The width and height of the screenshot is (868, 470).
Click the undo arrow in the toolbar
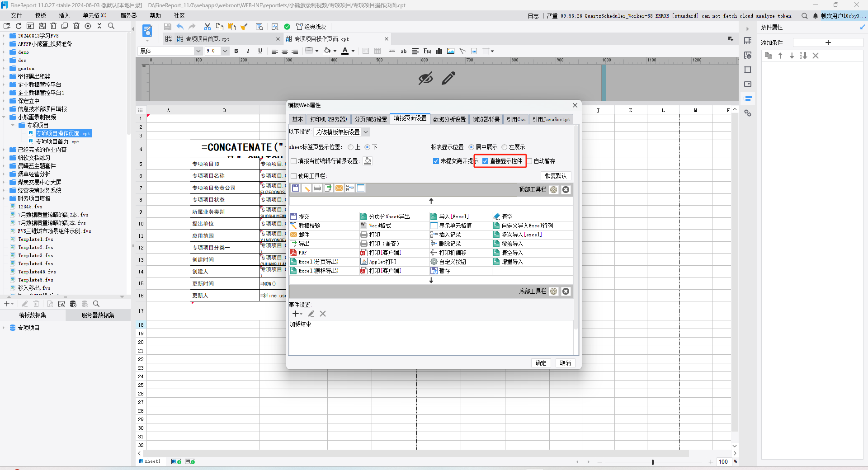180,27
